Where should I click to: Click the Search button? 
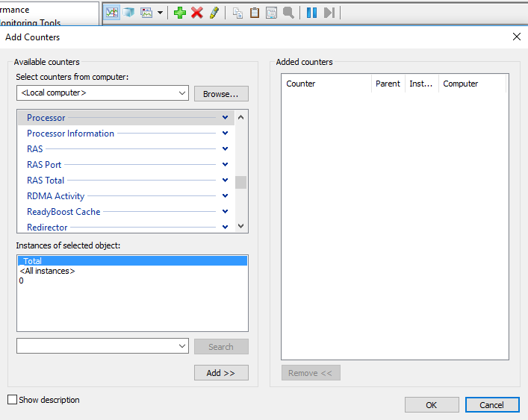pyautogui.click(x=221, y=347)
